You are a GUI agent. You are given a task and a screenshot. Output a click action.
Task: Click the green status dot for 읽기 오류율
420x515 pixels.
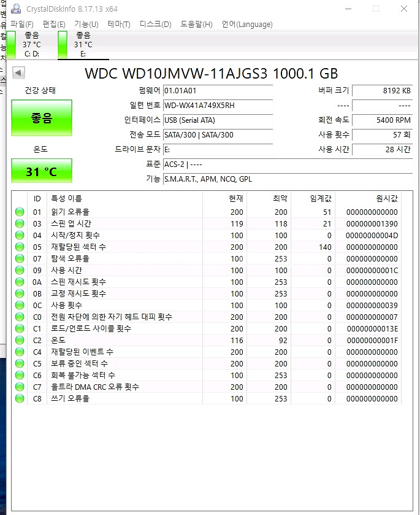coord(20,212)
